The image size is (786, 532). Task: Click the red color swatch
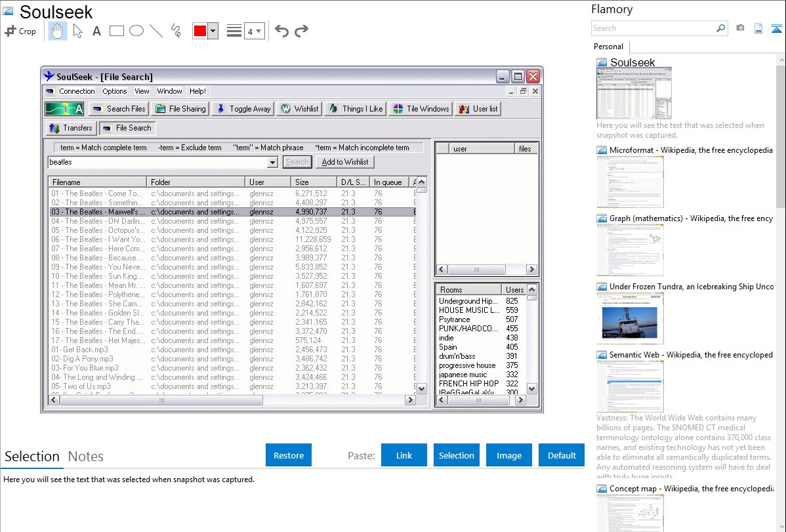pyautogui.click(x=200, y=31)
